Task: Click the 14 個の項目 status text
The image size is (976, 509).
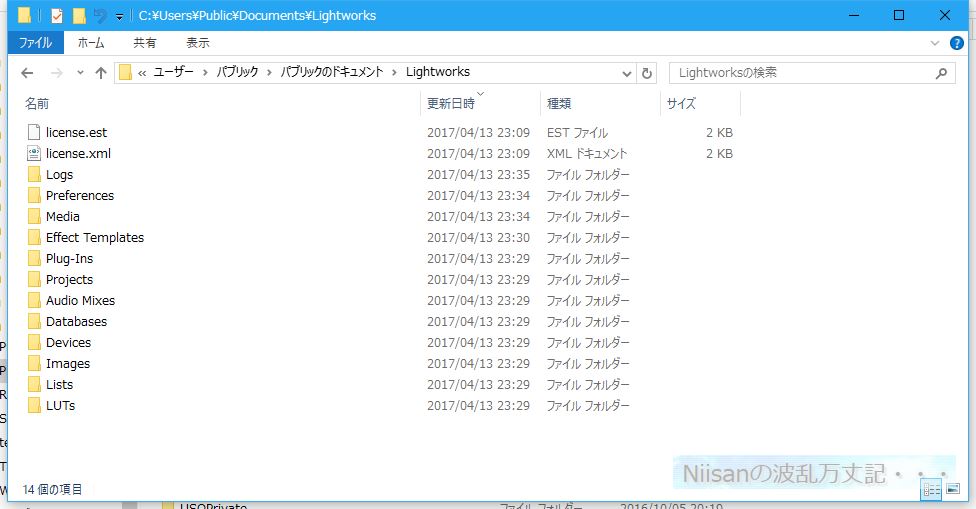Action: tap(52, 490)
